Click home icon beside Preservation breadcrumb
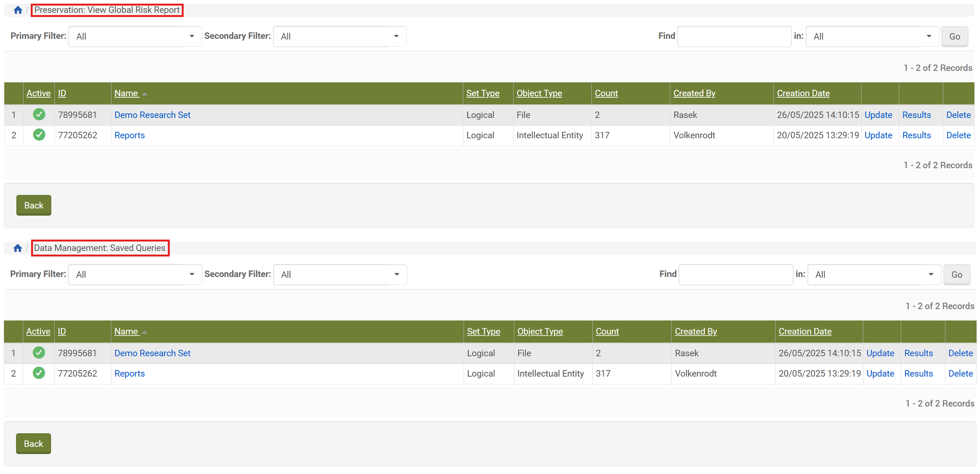 click(17, 10)
